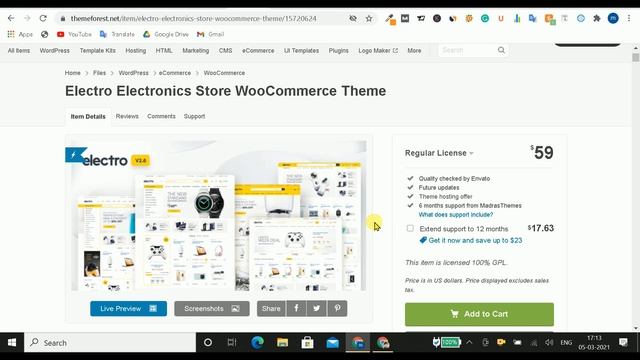Click the Electro theme preview image

[219, 216]
